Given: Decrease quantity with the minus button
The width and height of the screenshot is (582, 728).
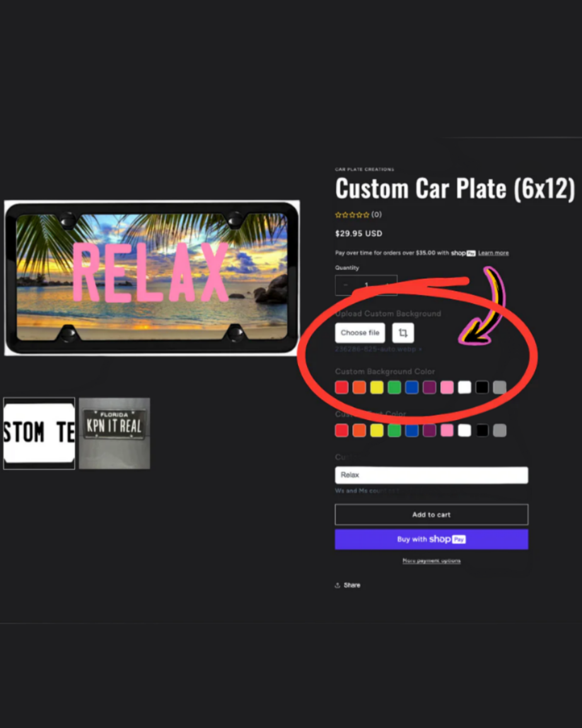Looking at the screenshot, I should [346, 285].
